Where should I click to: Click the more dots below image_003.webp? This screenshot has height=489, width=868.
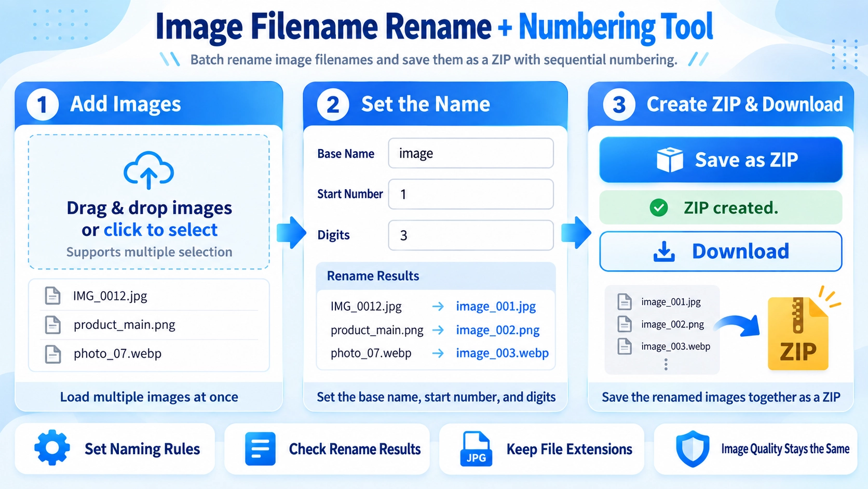point(666,364)
